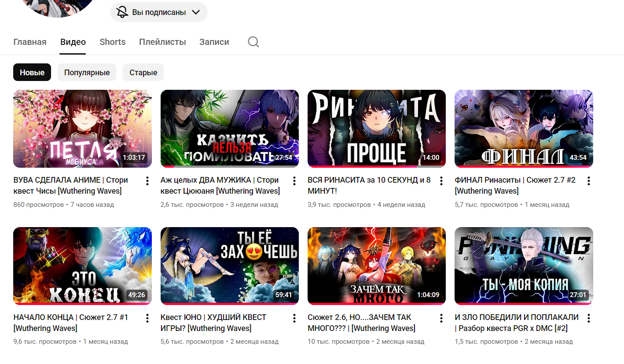The width and height of the screenshot is (624, 364).
Task: Switch to the «Главная» channel tab
Action: (x=30, y=42)
